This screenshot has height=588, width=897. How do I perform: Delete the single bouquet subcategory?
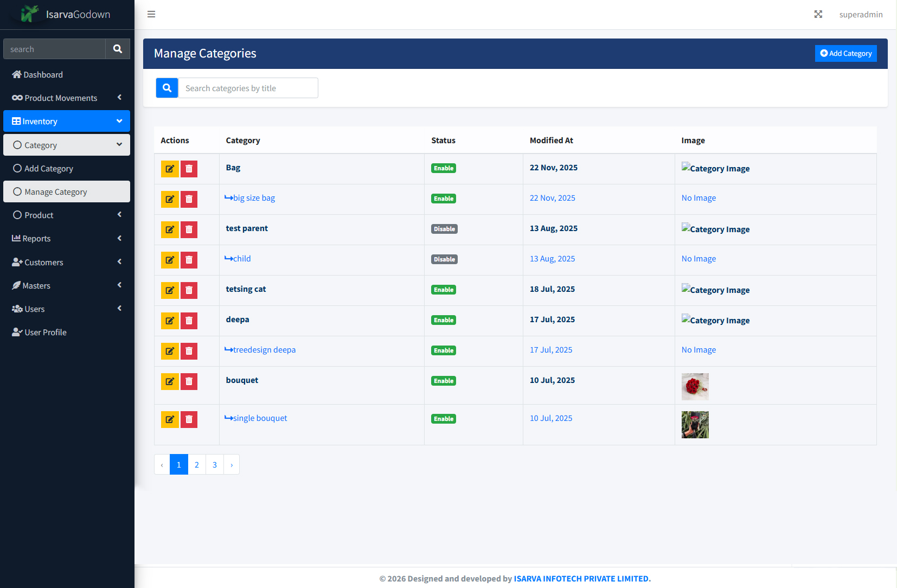point(189,419)
